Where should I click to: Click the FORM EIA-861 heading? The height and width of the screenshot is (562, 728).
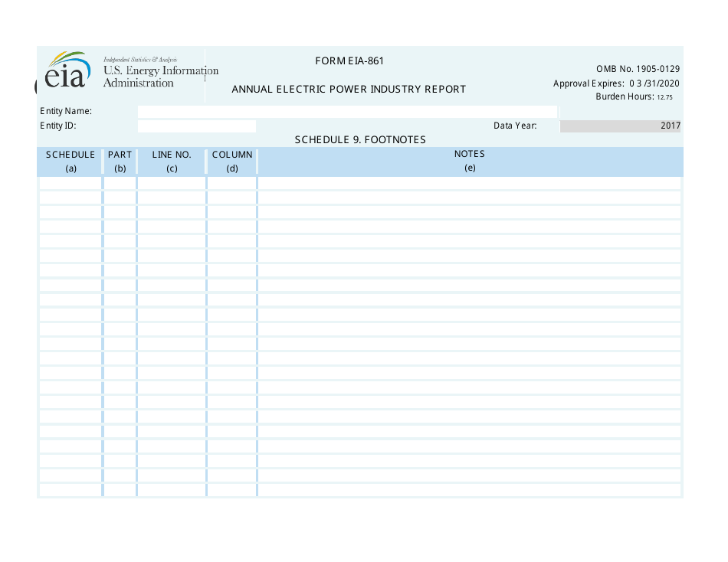click(x=349, y=60)
